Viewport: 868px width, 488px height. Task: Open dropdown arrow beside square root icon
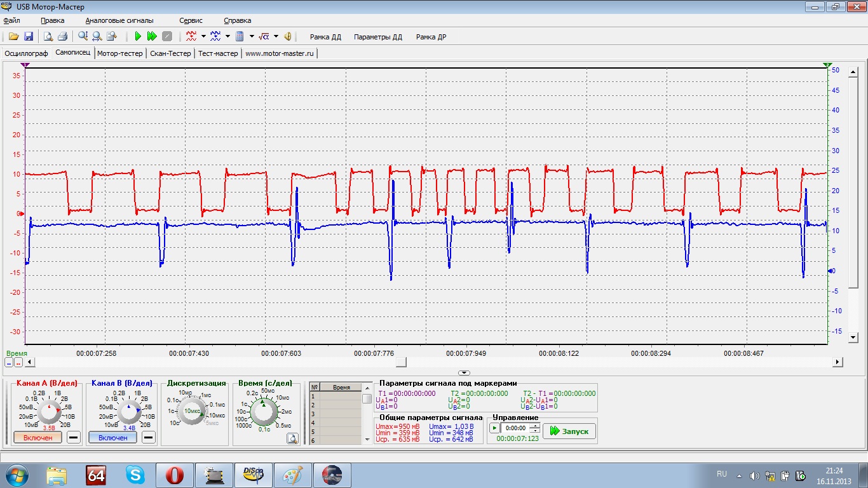[x=276, y=36]
